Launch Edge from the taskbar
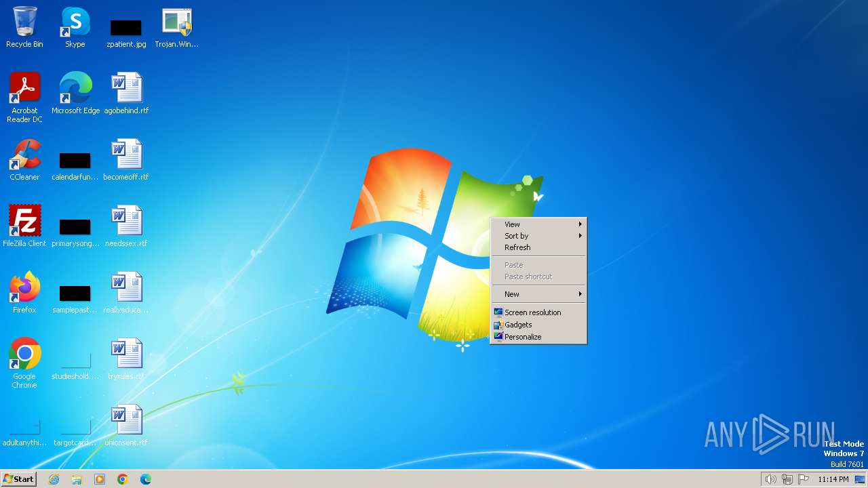Viewport: 868px width, 488px height. pos(146,479)
